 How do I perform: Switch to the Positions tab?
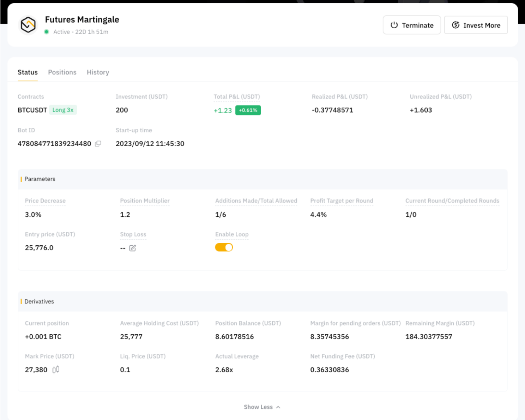point(62,72)
